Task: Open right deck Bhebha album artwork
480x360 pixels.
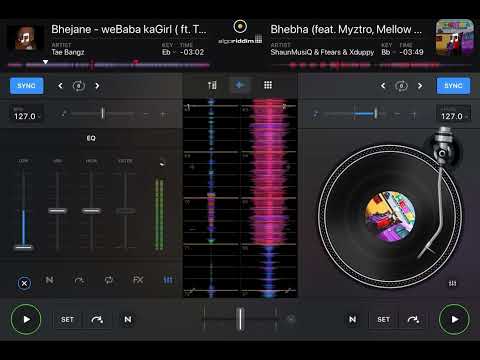Action: click(455, 37)
